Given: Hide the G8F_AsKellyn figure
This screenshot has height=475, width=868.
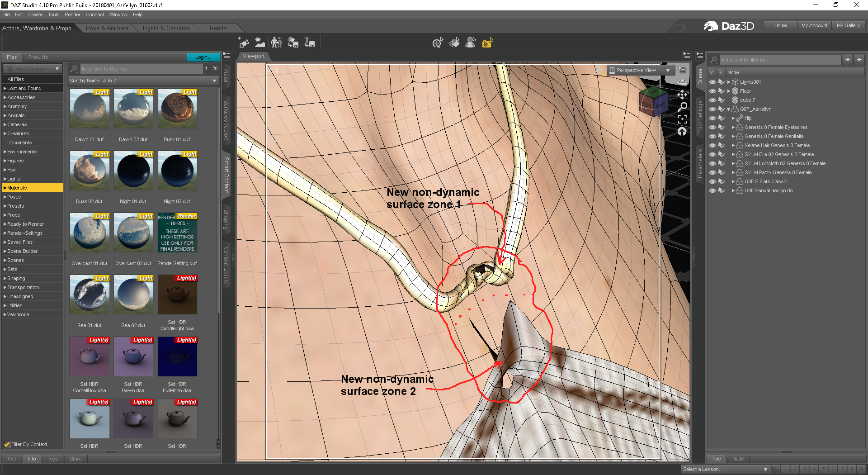Looking at the screenshot, I should (712, 109).
